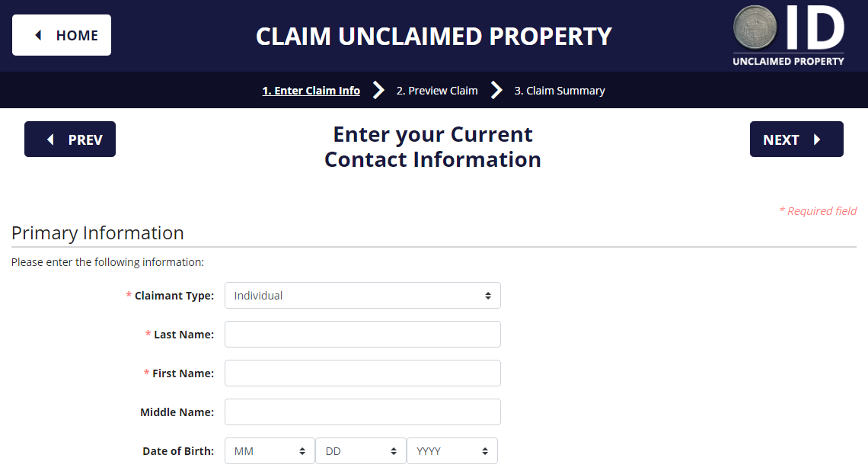
Task: Click the chevron between steps 1 and 2
Action: point(378,90)
